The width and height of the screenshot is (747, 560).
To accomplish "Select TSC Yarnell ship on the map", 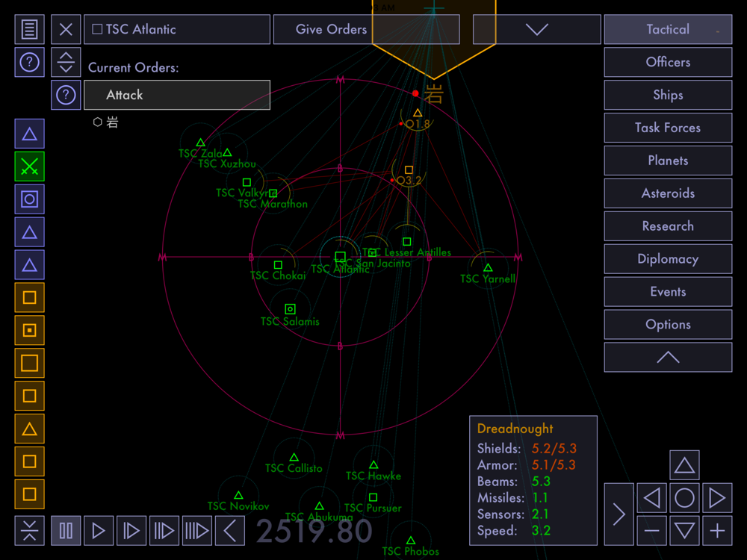I will point(488,268).
